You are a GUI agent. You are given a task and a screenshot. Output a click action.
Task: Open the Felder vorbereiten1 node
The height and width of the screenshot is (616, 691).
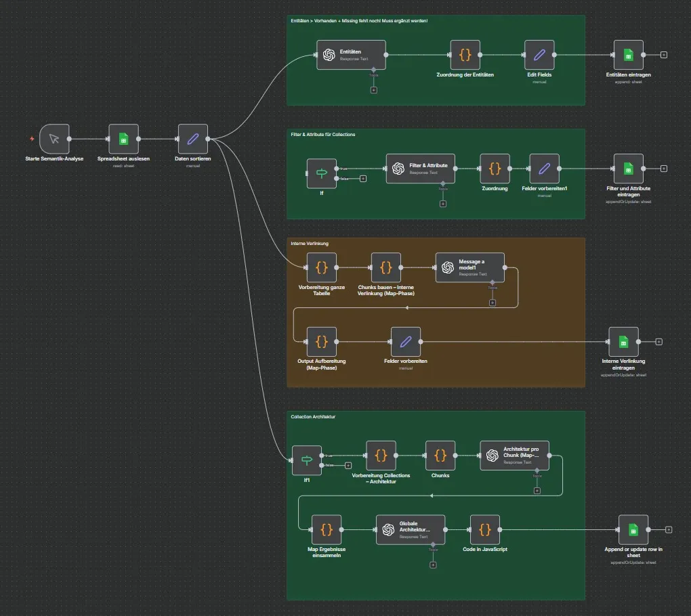point(544,169)
